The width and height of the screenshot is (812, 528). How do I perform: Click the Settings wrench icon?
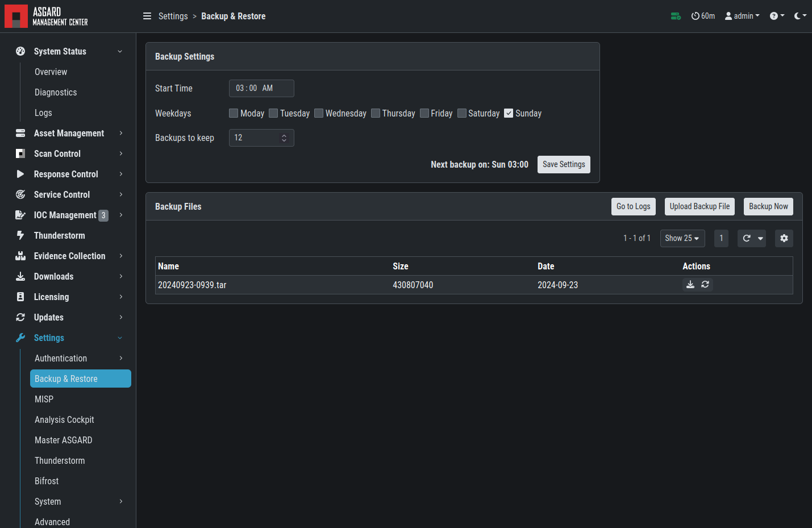click(20, 338)
